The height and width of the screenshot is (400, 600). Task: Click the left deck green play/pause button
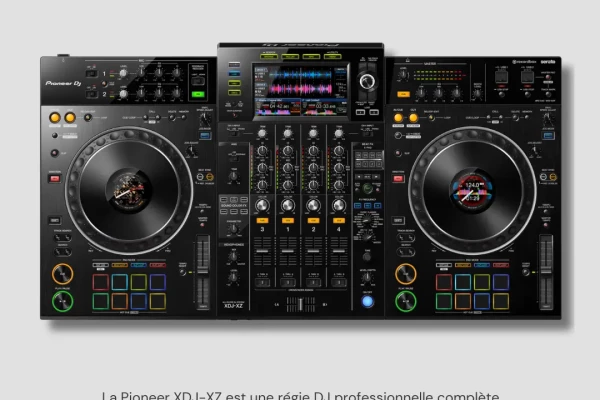tap(62, 301)
